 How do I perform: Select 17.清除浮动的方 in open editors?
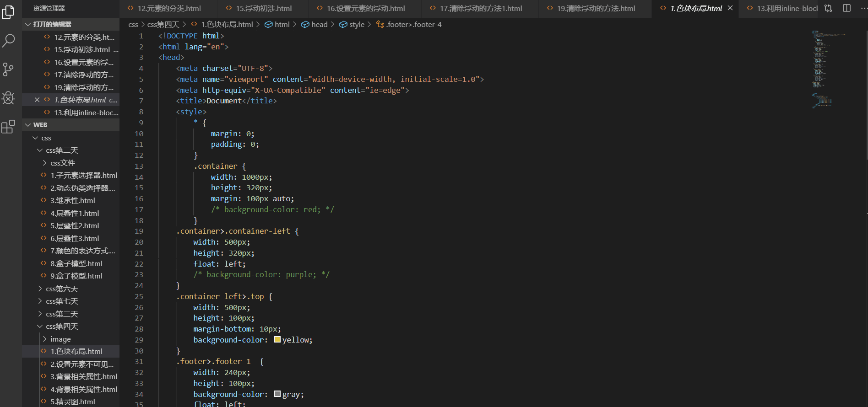point(71,75)
